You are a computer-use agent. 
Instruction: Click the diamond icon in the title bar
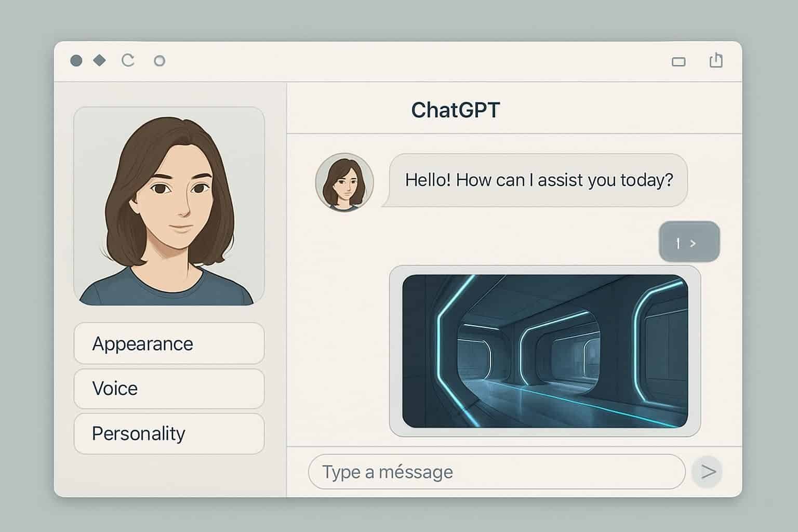click(x=99, y=60)
